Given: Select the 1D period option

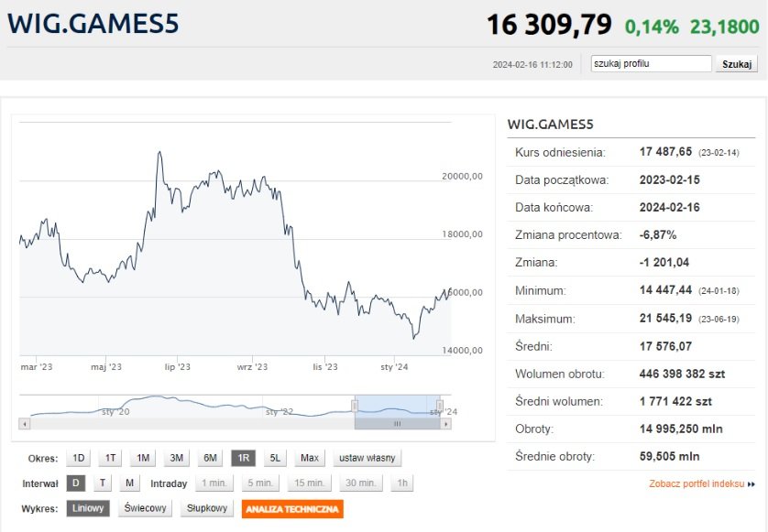Looking at the screenshot, I should tap(79, 458).
